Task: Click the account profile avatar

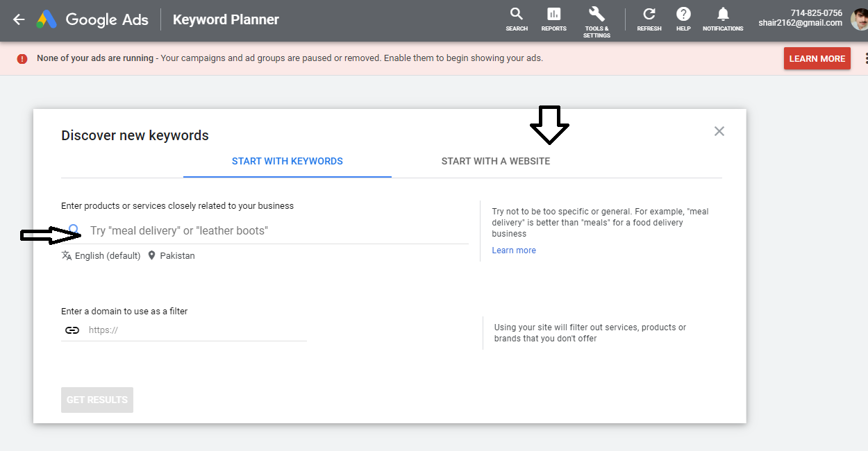Action: (x=858, y=18)
